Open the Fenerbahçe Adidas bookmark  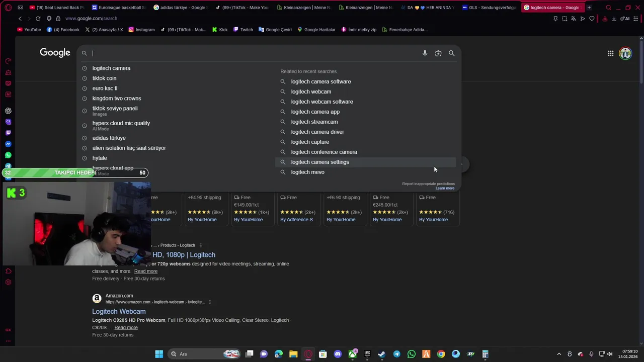405,30
